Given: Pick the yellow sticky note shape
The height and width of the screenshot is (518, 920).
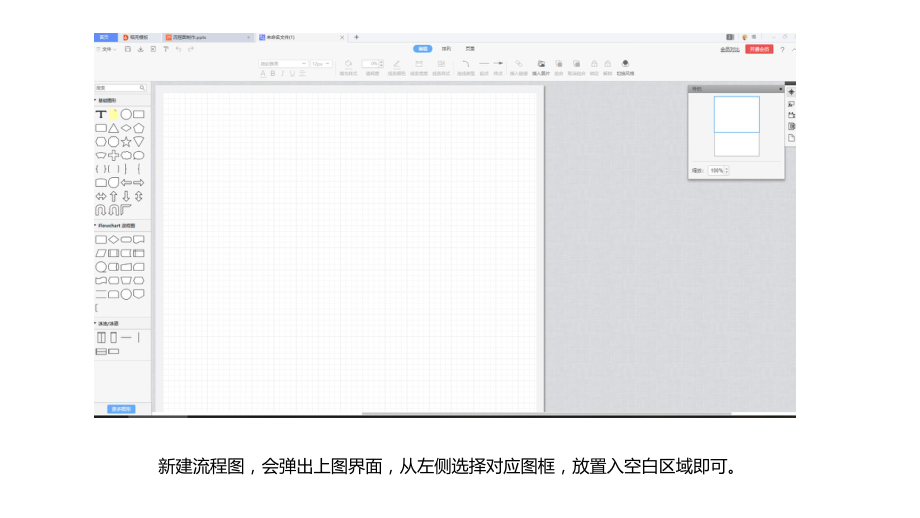Looking at the screenshot, I should 113,114.
